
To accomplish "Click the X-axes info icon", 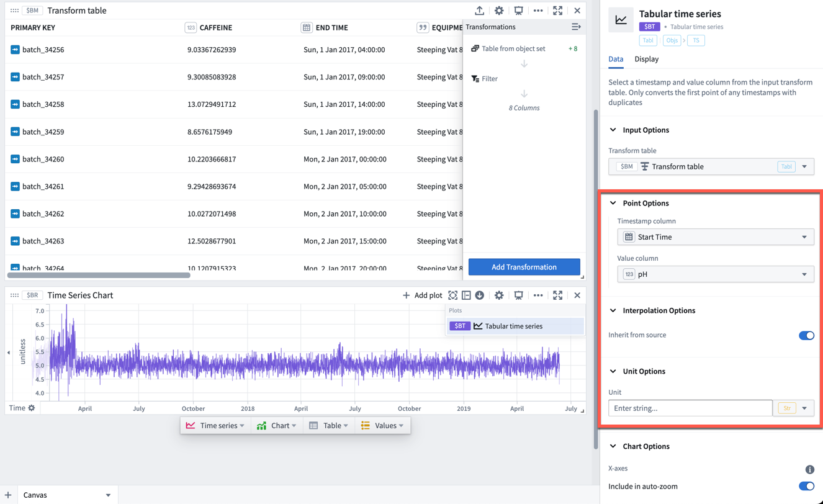I will tap(809, 469).
